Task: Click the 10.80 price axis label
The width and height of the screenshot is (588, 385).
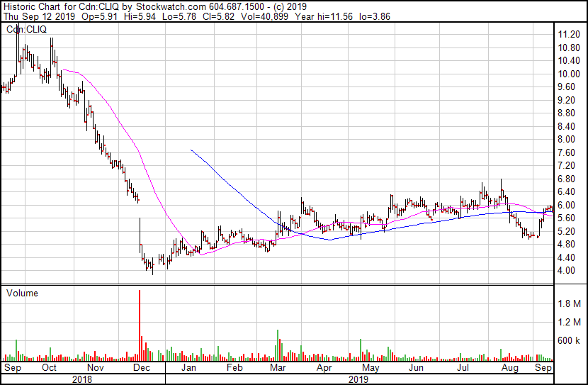Action: 569,48
